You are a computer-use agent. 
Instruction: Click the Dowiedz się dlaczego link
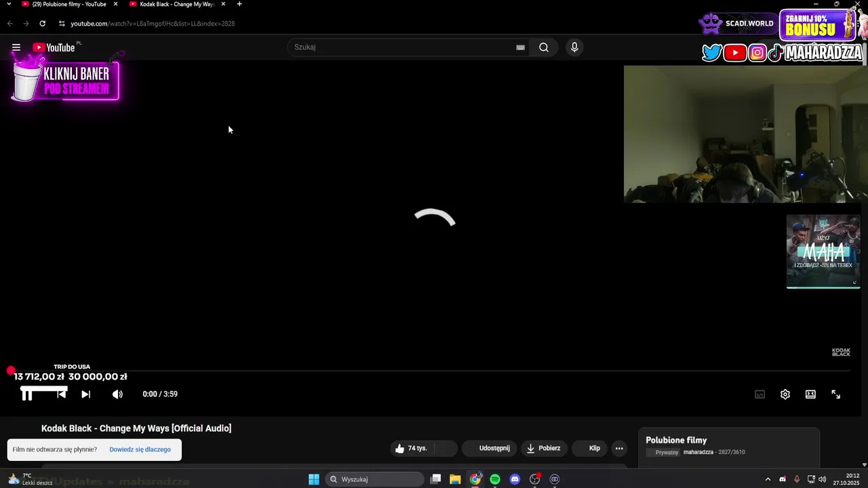(x=140, y=449)
